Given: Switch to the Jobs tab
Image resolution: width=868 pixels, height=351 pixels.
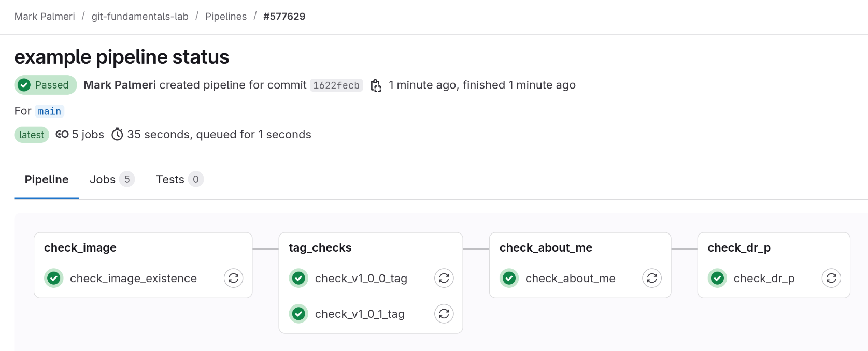Looking at the screenshot, I should [x=112, y=179].
